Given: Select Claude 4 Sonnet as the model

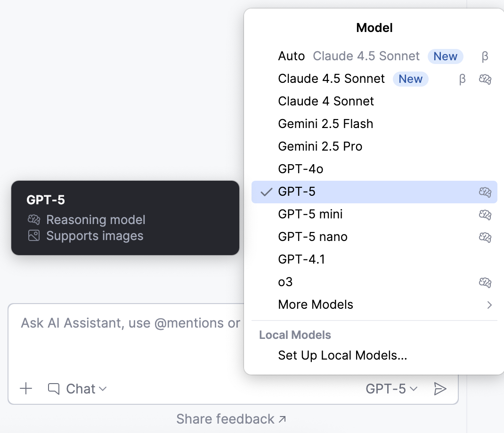Looking at the screenshot, I should [x=326, y=101].
